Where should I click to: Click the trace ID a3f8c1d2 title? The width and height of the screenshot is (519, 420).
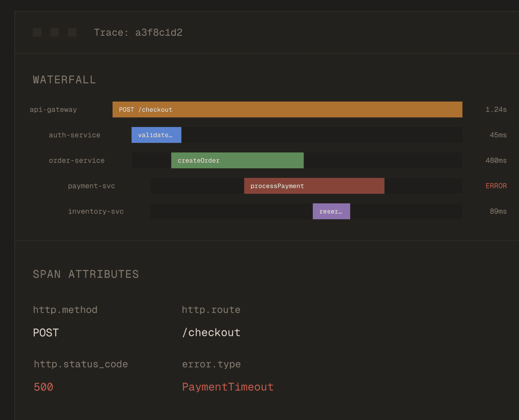[x=138, y=32]
